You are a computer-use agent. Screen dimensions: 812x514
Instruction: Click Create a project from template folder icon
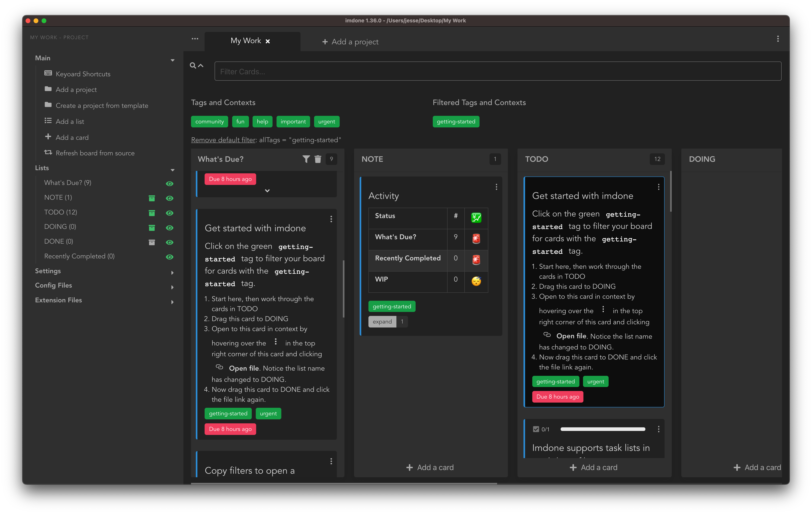tap(48, 105)
